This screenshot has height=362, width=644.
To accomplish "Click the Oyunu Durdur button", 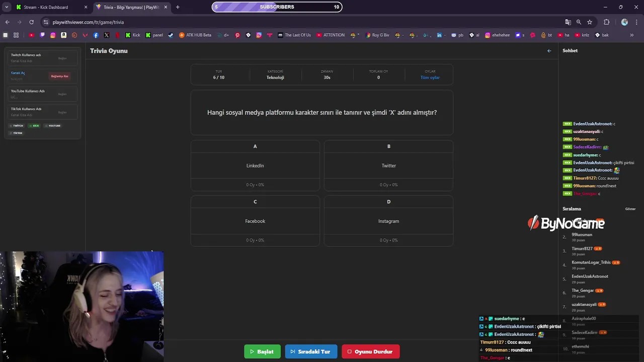I will (x=370, y=351).
